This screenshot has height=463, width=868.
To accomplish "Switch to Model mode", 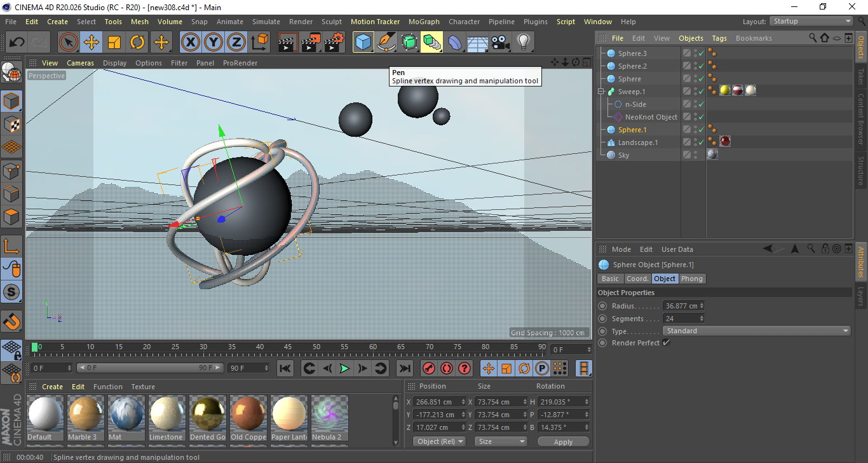I will pyautogui.click(x=11, y=100).
